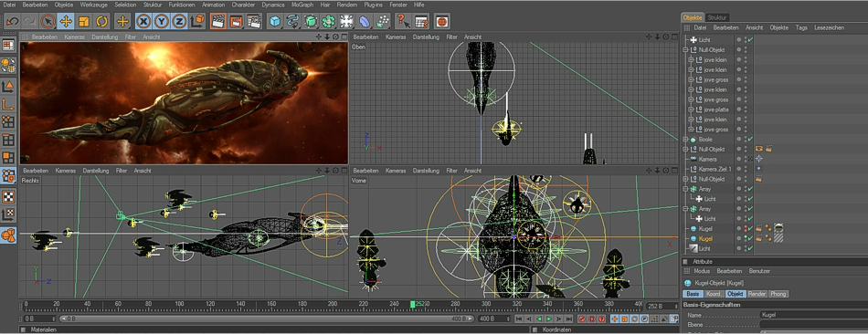Open the particle emitter icon

coord(383,22)
